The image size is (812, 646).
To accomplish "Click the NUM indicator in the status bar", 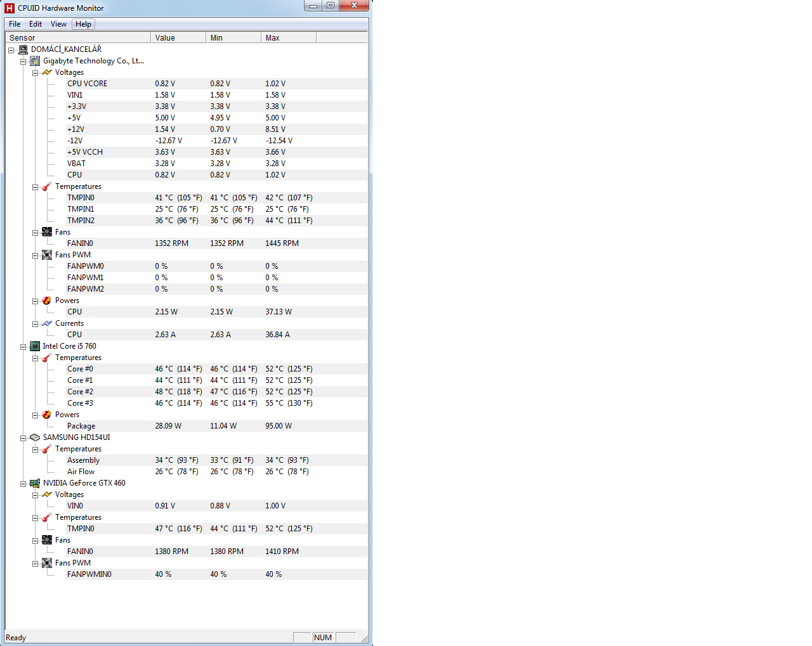I will (x=323, y=638).
